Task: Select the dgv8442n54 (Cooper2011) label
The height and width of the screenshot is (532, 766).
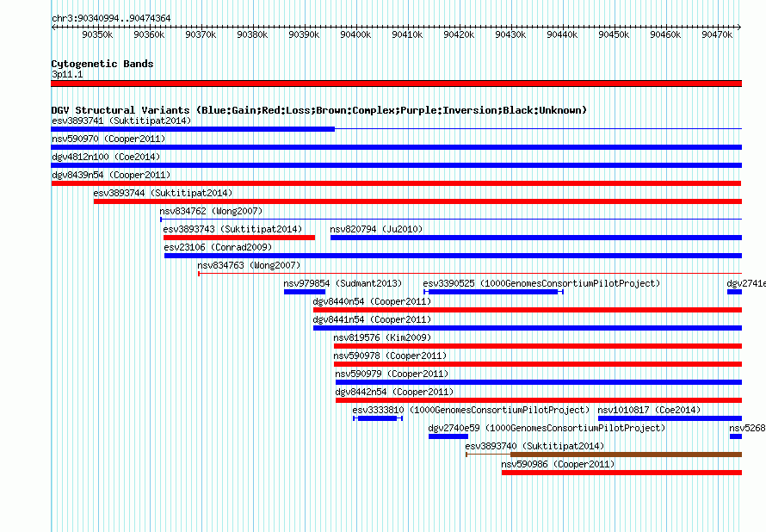Action: [394, 392]
